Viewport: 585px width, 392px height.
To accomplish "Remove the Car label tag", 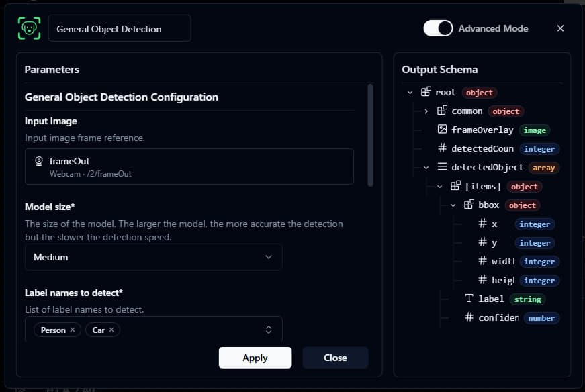I will pos(111,330).
